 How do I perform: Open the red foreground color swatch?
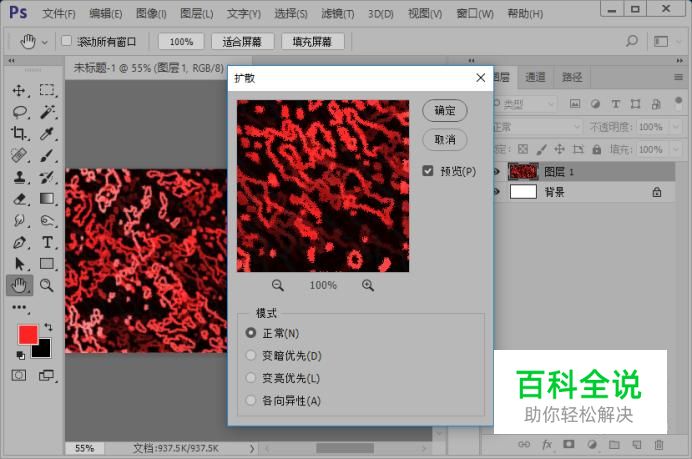pos(27,334)
